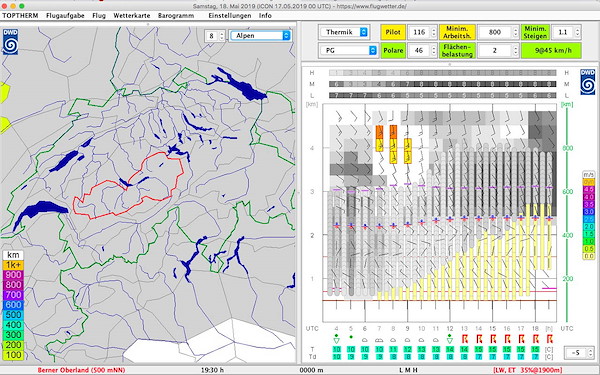Click the stepper next to the map value 8
Screen dimensions: 600x375
222,36
